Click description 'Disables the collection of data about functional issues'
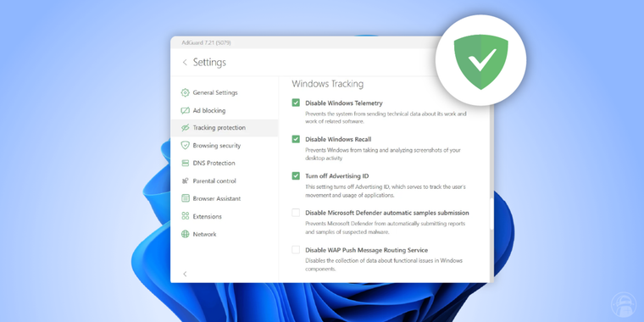The image size is (644, 322). (384, 265)
